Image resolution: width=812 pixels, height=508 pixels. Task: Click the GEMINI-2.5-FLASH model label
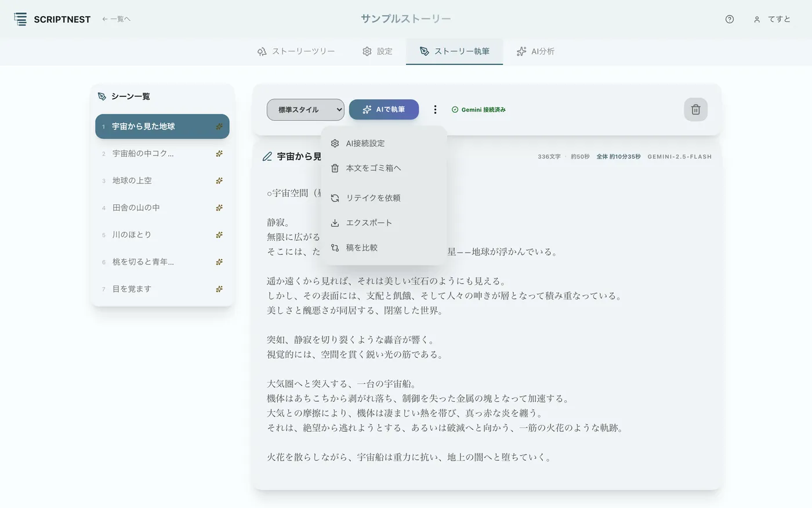680,157
